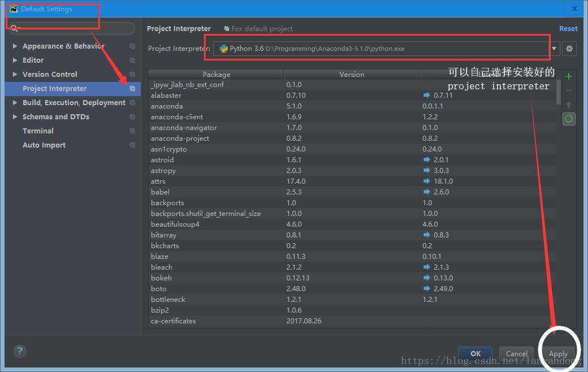Viewport: 588px width, 372px height.
Task: Open Python 3.6 interpreter combo box
Action: 386,49
